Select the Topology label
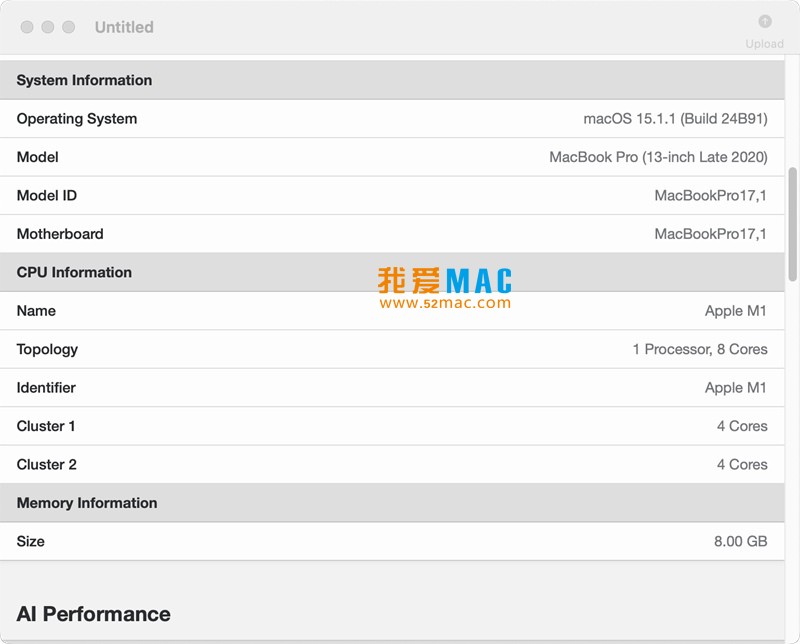 tap(47, 350)
